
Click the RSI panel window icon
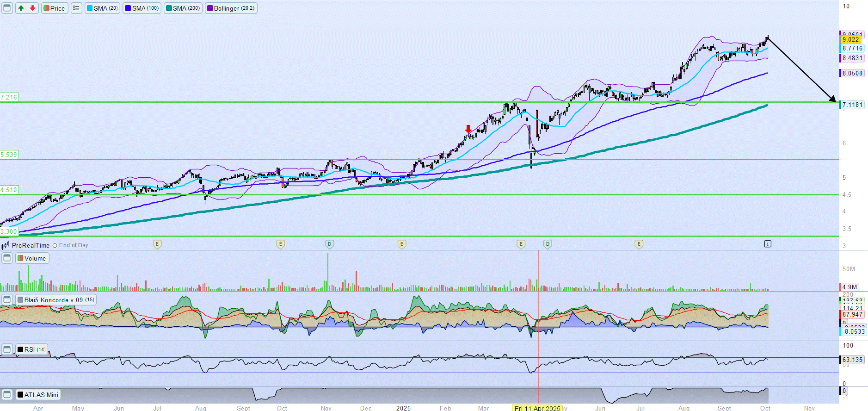pos(7,349)
